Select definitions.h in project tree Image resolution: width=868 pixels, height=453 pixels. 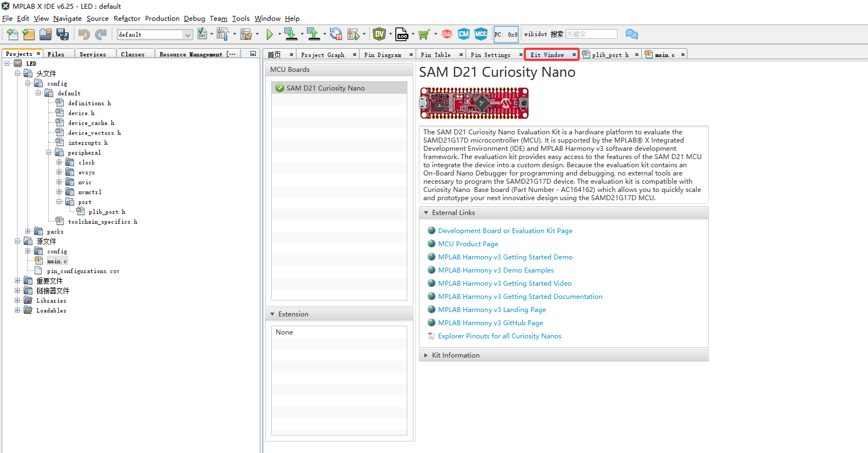89,103
